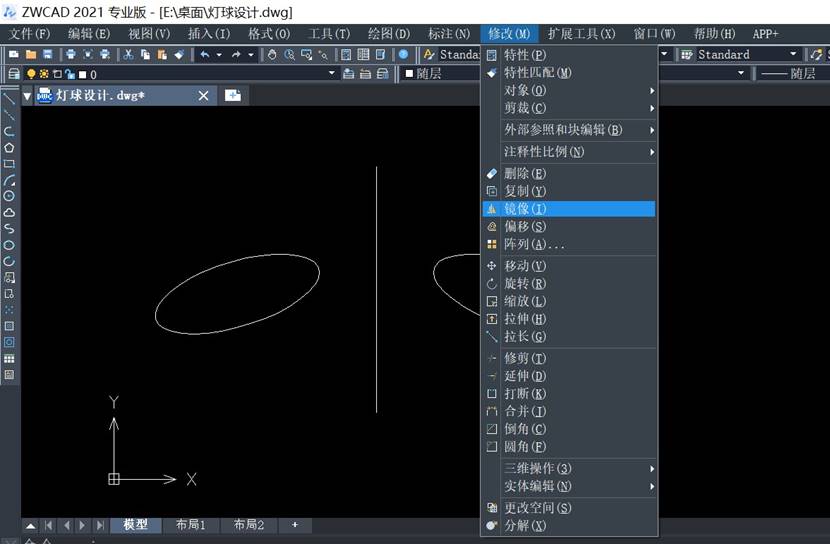Select the Revision Cloud tool
Viewport: 830px width, 544px height.
[x=9, y=212]
